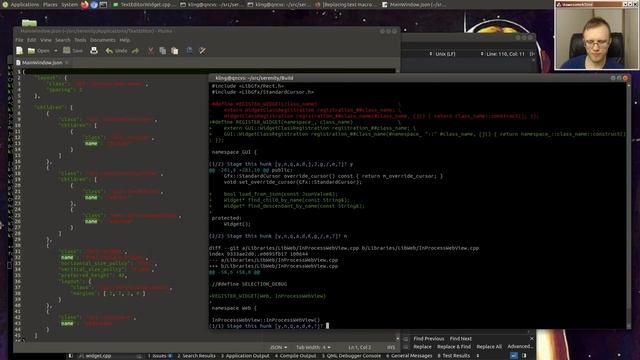Open the Documents menu in Pluma
640x360 pixels.
102,40
